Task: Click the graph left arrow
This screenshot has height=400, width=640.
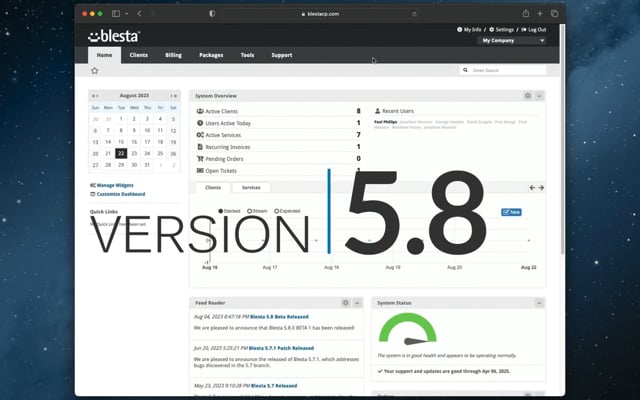Action: pyautogui.click(x=532, y=188)
